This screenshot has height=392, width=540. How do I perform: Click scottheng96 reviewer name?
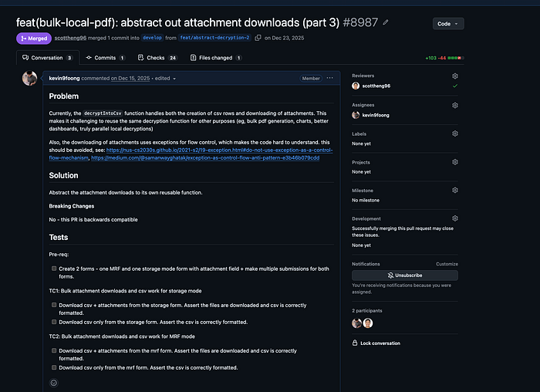coord(376,86)
